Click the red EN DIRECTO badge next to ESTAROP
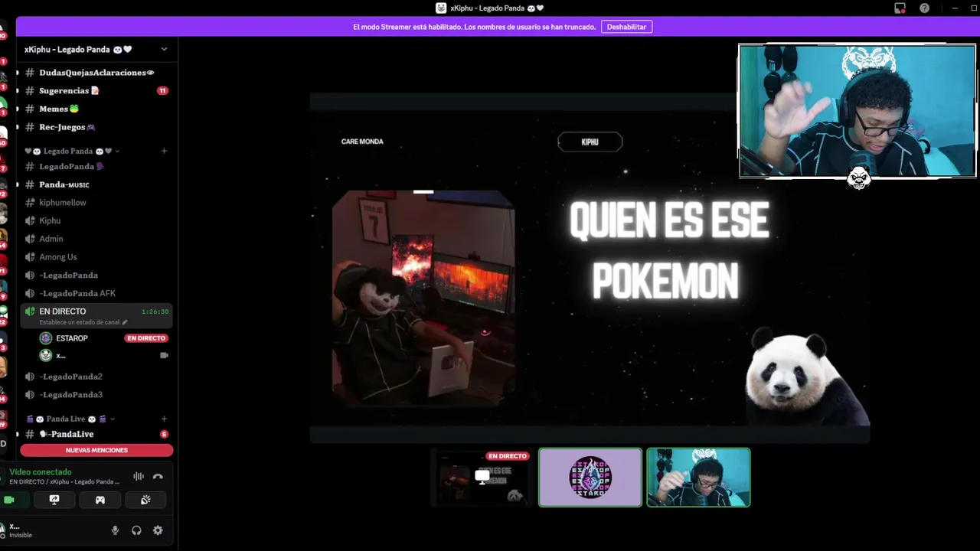This screenshot has height=551, width=980. coord(145,338)
